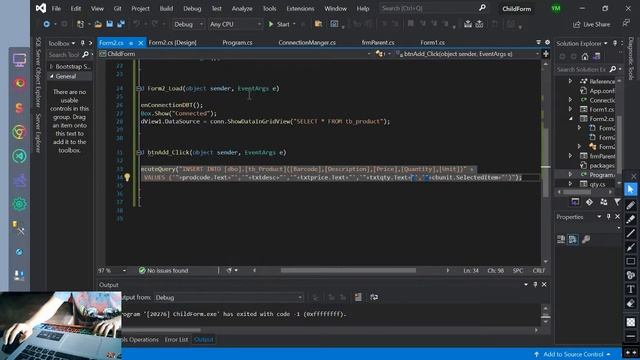Open the File menu
The image size is (640, 360).
[56, 9]
